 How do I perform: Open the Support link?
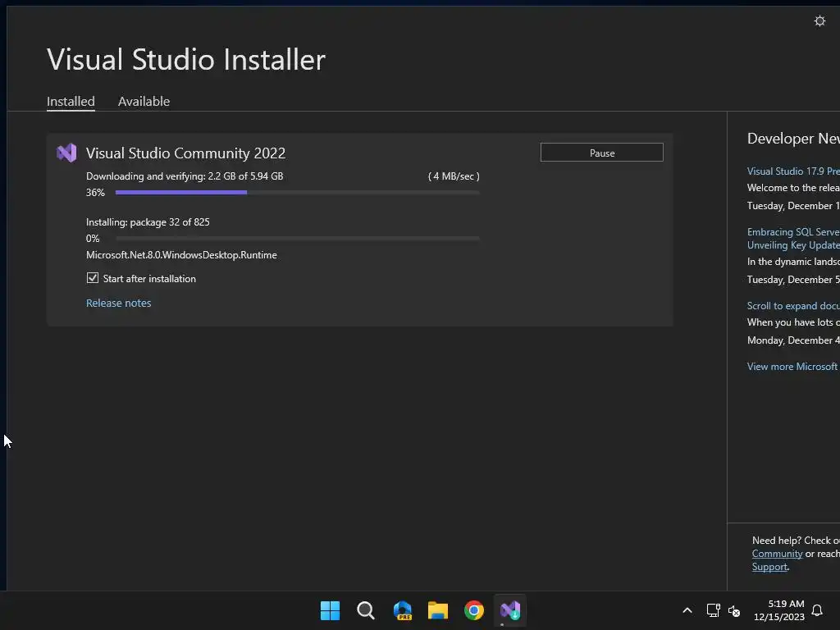(769, 567)
